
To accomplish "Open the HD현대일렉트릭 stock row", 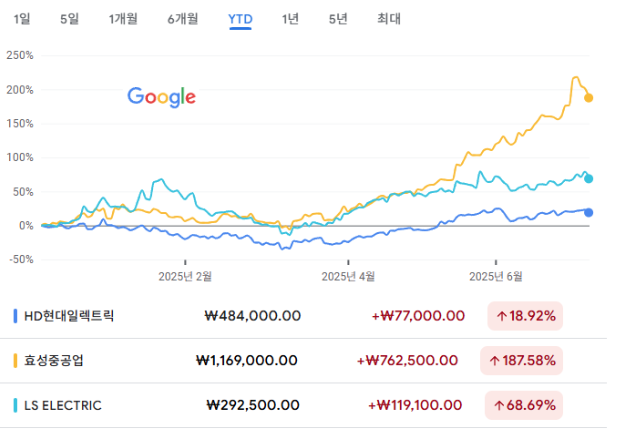I will (303, 316).
